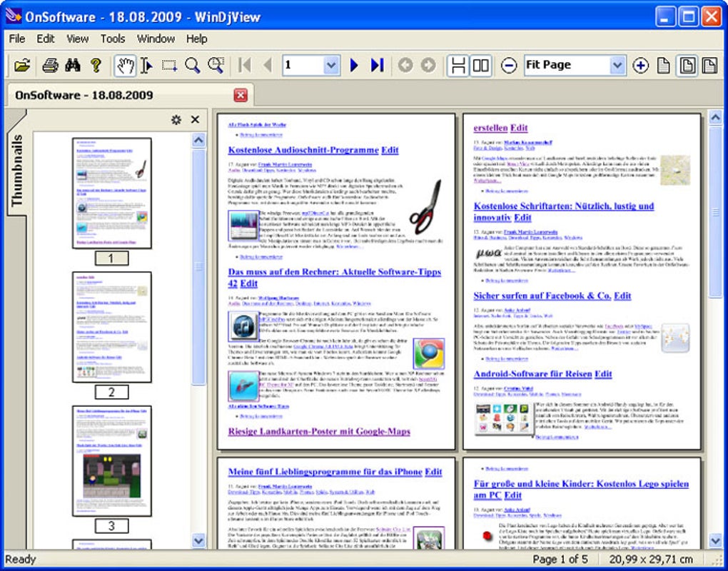This screenshot has height=571, width=728.
Task: Print the document using the printer icon
Action: click(50, 66)
